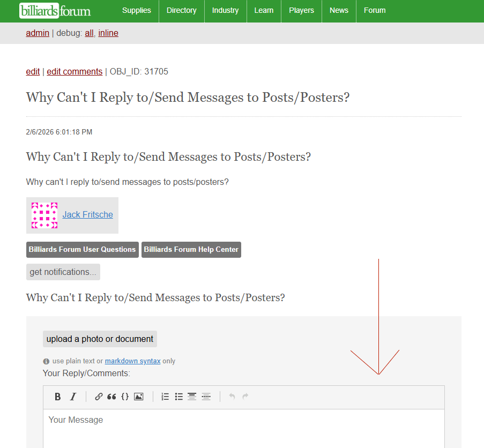Click upload a photo or document
484x448 pixels.
click(100, 339)
